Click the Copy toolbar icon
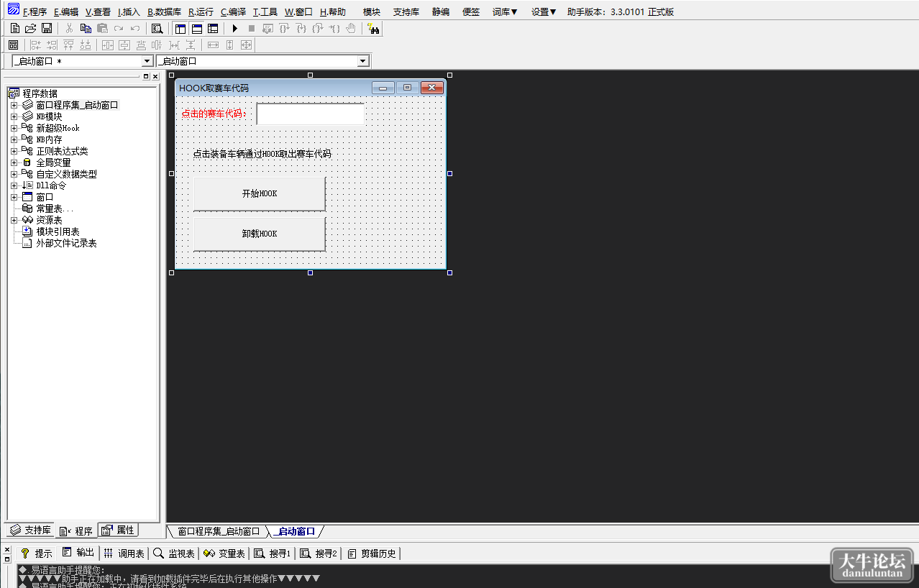Screen dimensions: 919x588 click(x=86, y=29)
